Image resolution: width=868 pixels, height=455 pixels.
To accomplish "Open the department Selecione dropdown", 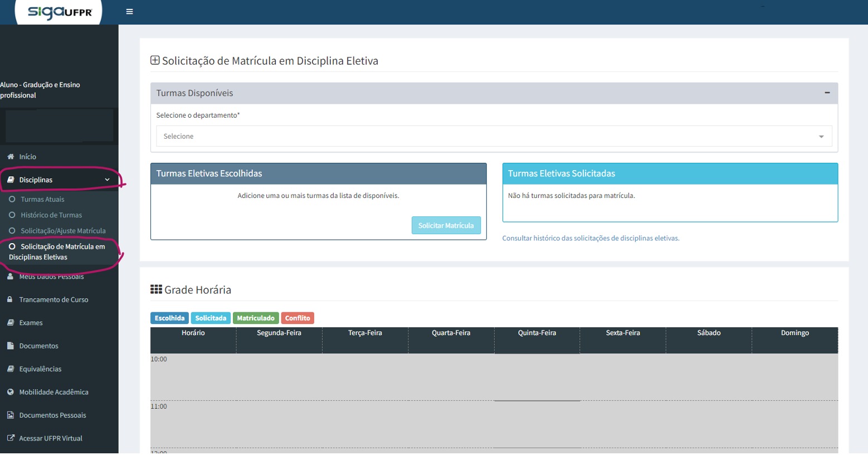I will point(494,136).
